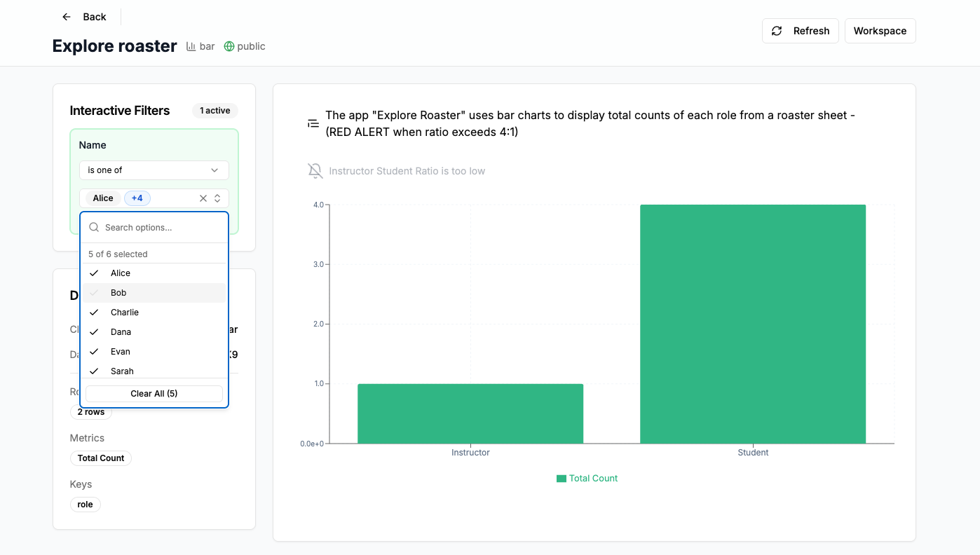Viewport: 980px width, 555px height.
Task: Uncheck Evan in the name list
Action: (154, 352)
